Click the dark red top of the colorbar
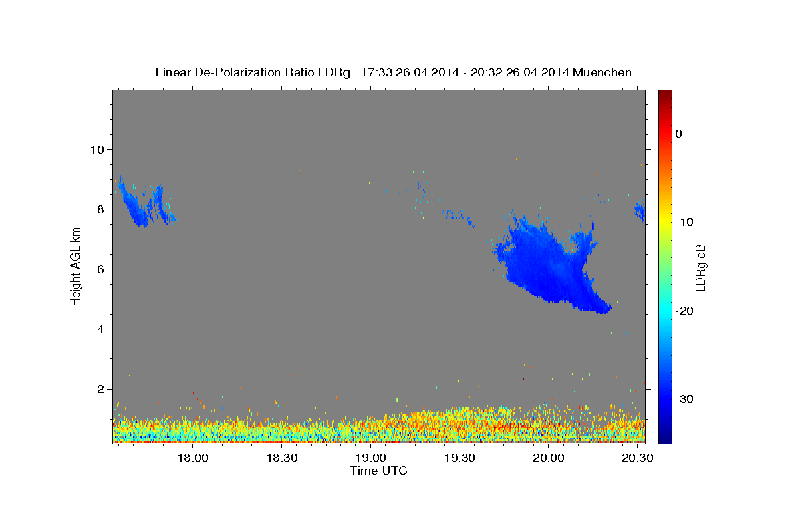 click(x=665, y=94)
